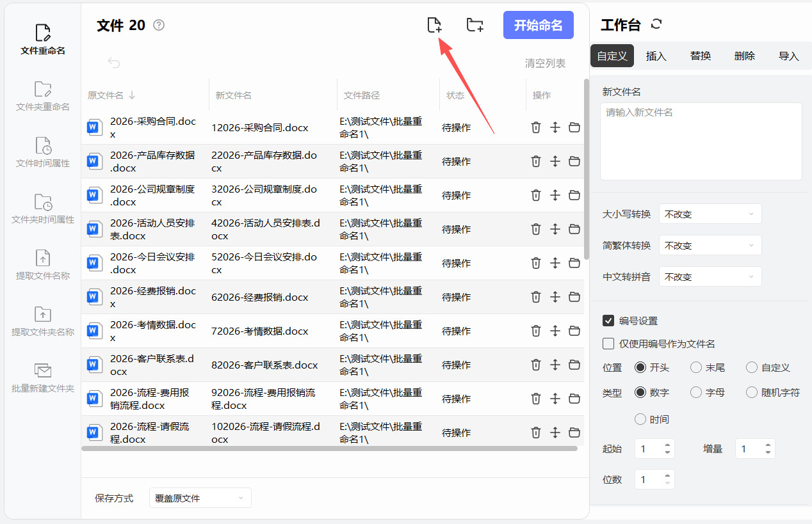Click the refresh icon beside 工作台
Viewport: 812px width, 524px height.
pyautogui.click(x=656, y=24)
